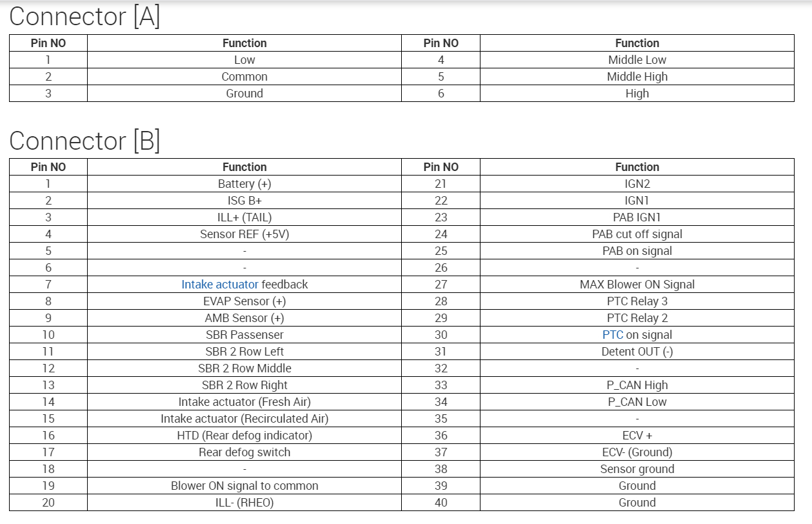
Task: Select the SBR 2 Row Middle cell
Action: (244, 368)
